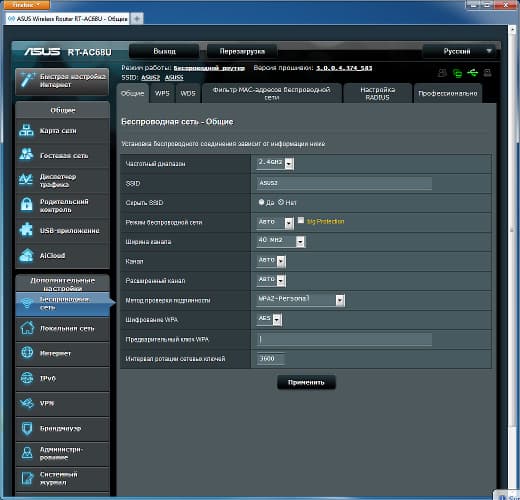The image size is (520, 500).
Task: Open the Network Map (Карта сети) icon
Action: pos(26,130)
